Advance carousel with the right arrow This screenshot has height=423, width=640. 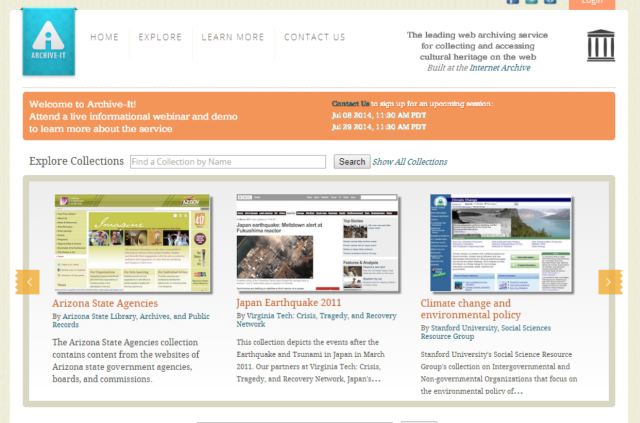pyautogui.click(x=609, y=282)
